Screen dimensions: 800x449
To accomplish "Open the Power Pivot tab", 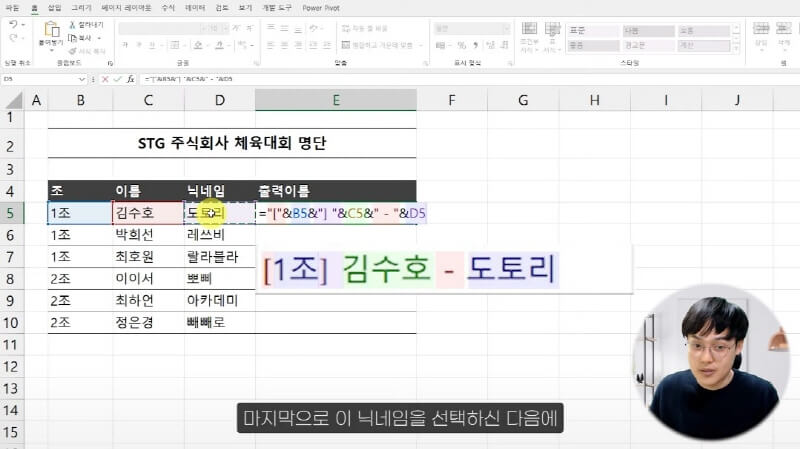I will click(x=321, y=8).
